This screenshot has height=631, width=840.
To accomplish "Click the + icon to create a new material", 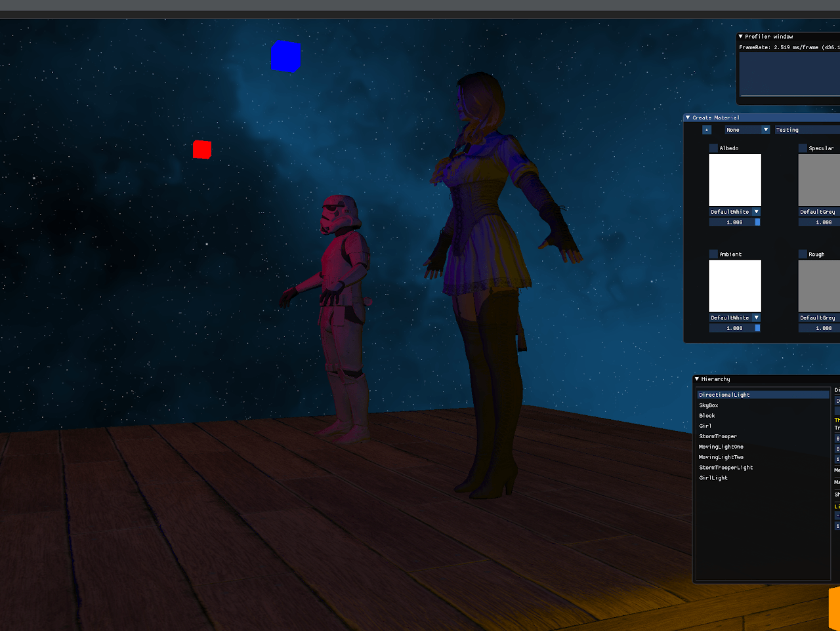I will point(707,129).
